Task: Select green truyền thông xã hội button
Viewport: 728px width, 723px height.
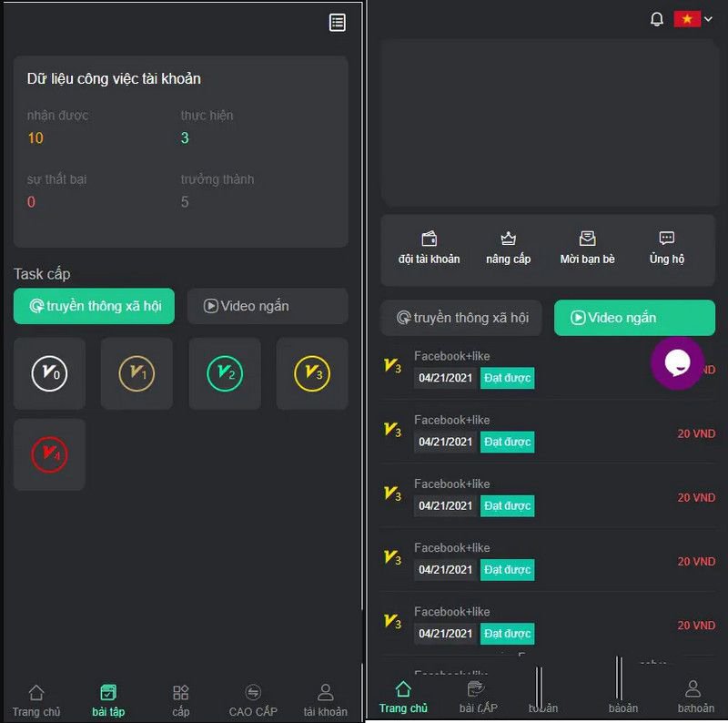Action: 94,306
